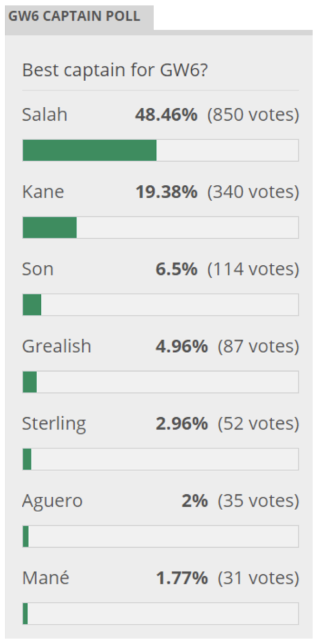
Task: Click Sterling's vote result bar
Action: [160, 458]
